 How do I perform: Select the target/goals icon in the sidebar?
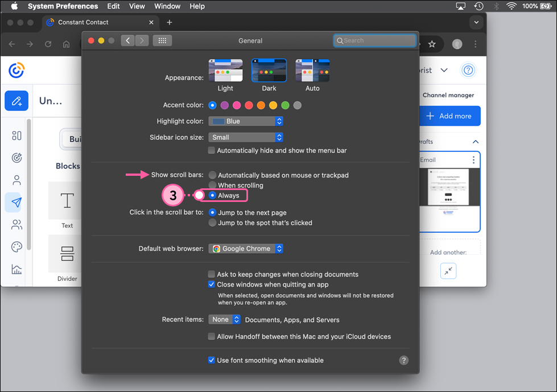[x=16, y=158]
